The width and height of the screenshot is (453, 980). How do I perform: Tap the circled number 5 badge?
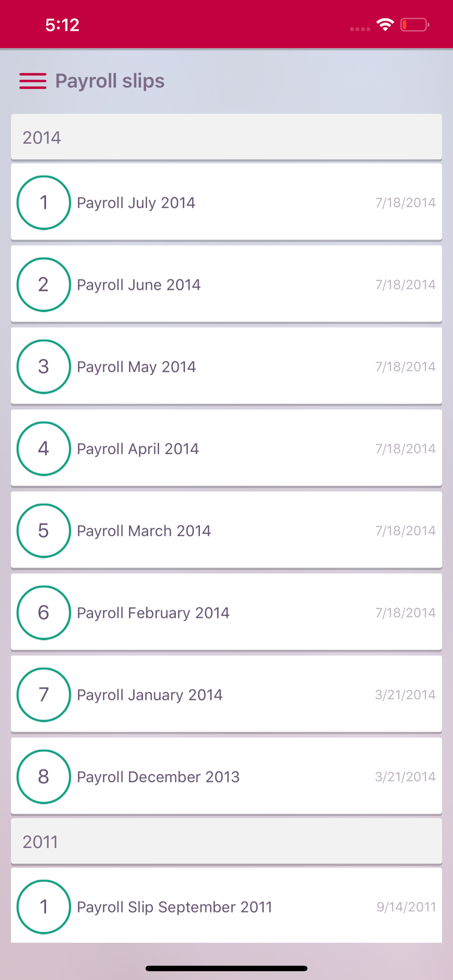coord(44,531)
